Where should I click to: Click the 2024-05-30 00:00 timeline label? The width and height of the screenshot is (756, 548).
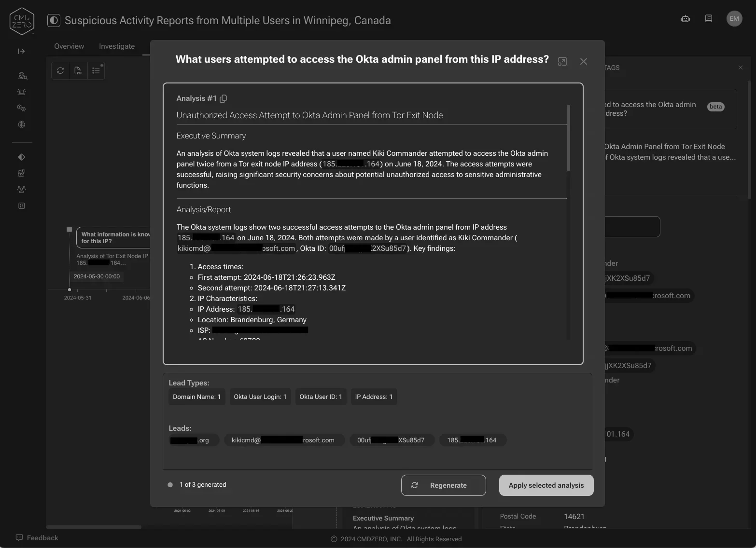(97, 276)
